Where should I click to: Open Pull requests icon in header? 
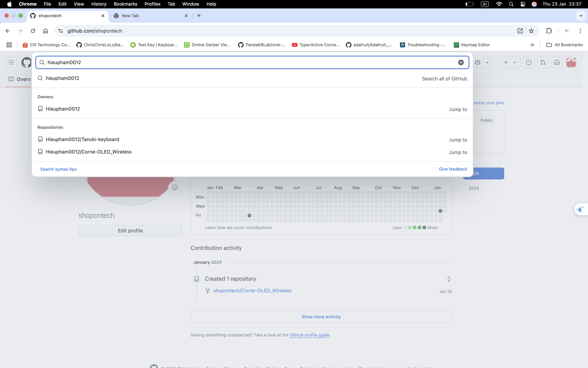click(543, 62)
